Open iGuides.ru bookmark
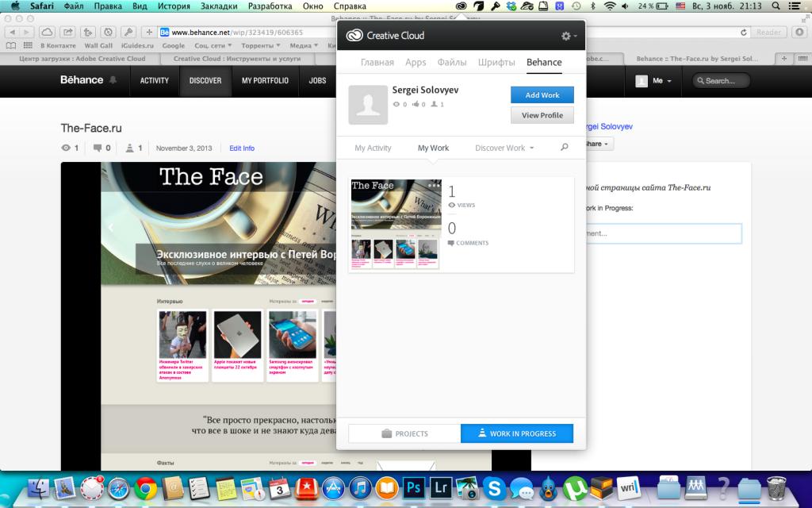This screenshot has width=812, height=508. 137,45
